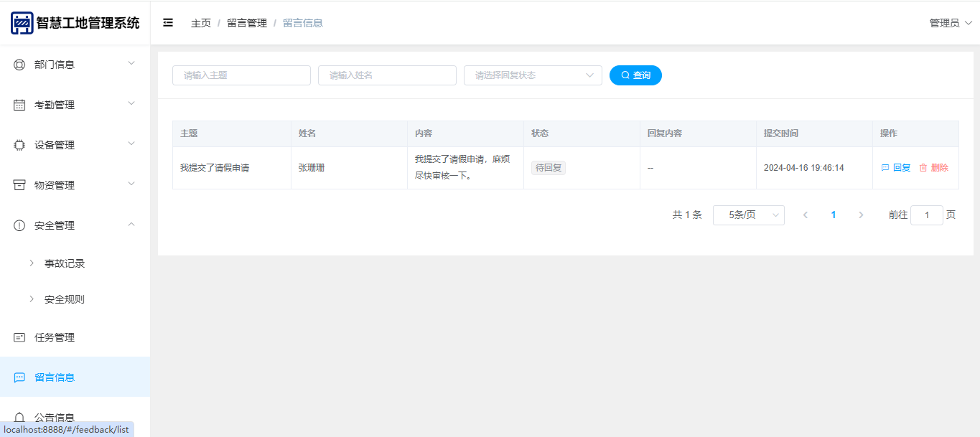Click the 设备管理 chip icon
The image size is (980, 437).
[19, 145]
